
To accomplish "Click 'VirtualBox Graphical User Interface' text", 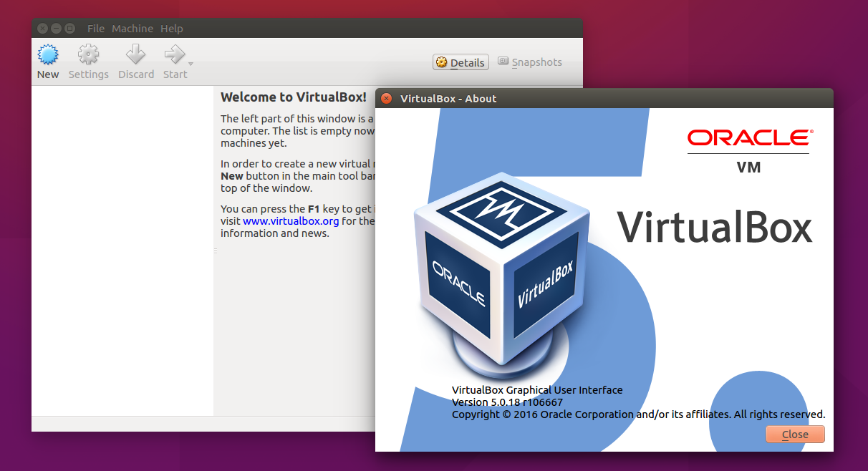I will (x=537, y=390).
